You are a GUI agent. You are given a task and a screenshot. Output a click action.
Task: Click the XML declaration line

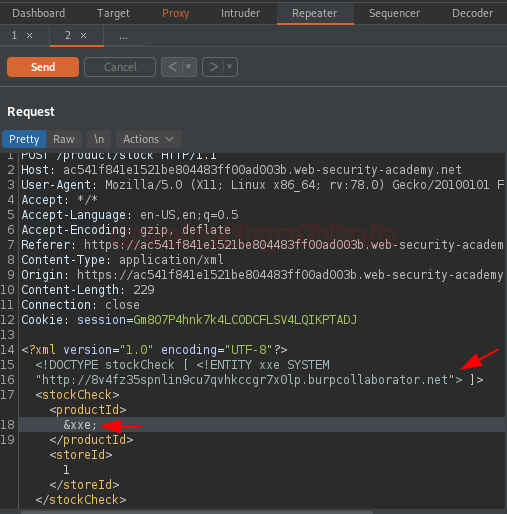coord(154,350)
